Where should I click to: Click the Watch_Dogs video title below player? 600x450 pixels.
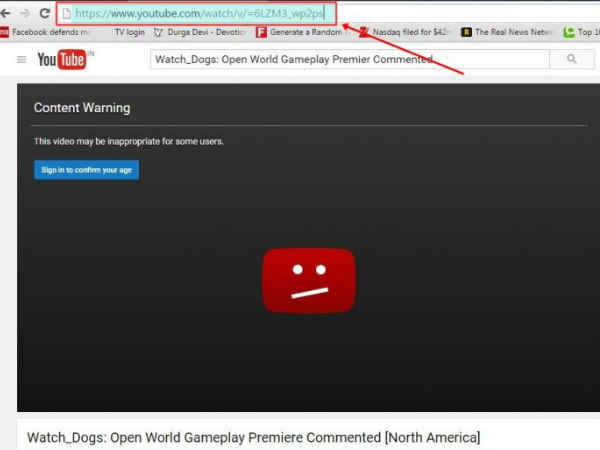click(254, 437)
